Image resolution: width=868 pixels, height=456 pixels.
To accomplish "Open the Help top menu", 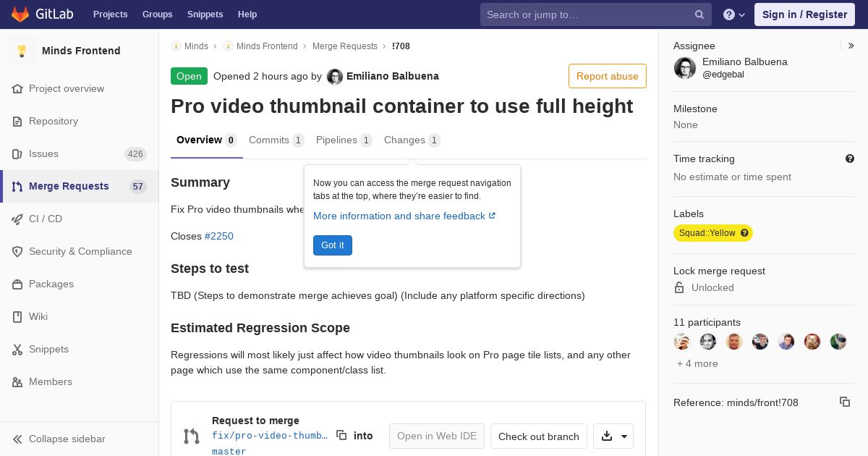I will pyautogui.click(x=247, y=14).
